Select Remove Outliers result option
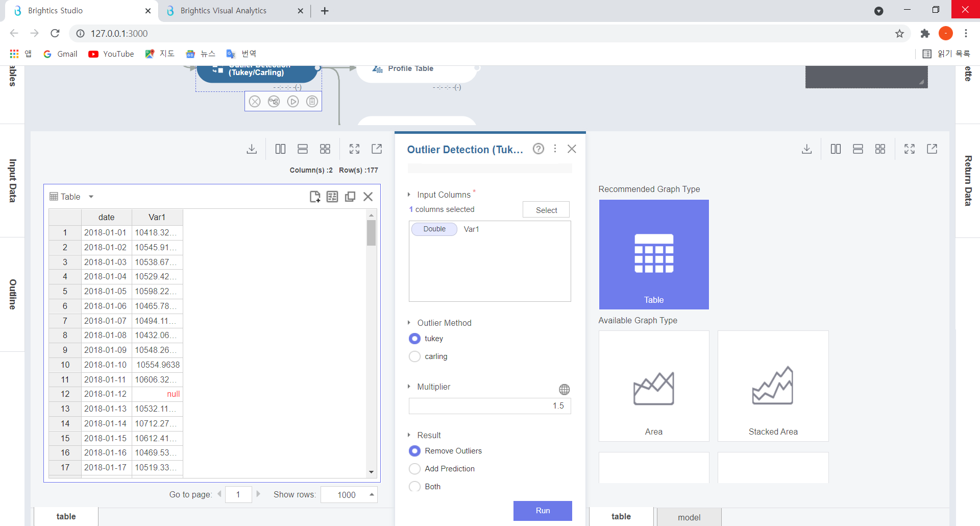Screen dimensions: 980x526 point(415,451)
